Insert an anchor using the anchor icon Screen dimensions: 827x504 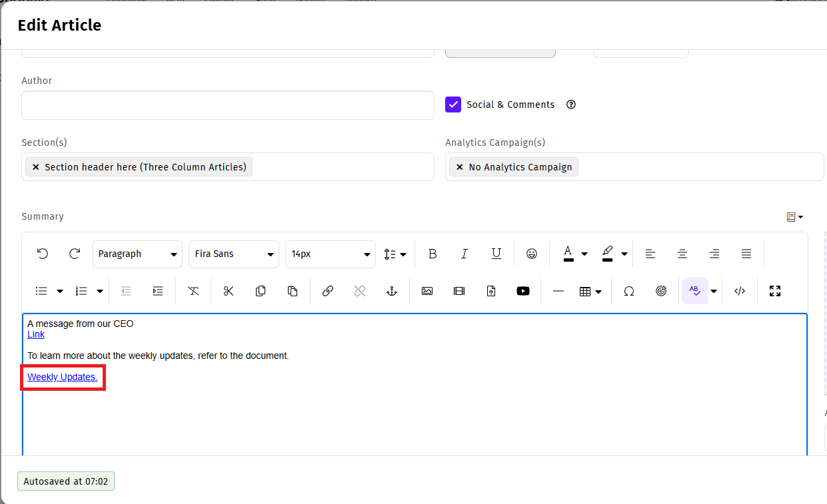click(x=392, y=291)
